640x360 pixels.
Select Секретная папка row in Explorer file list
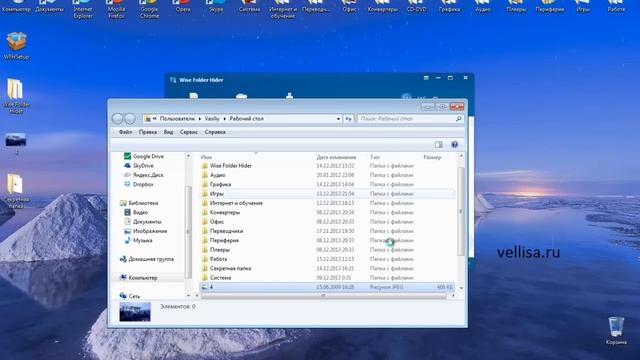tap(327, 269)
